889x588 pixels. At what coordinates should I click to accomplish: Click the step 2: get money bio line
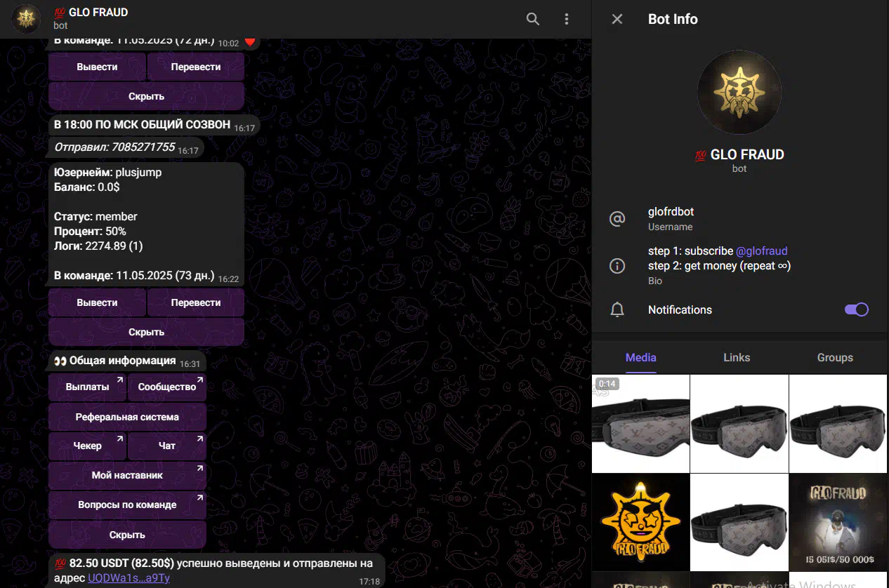[719, 266]
